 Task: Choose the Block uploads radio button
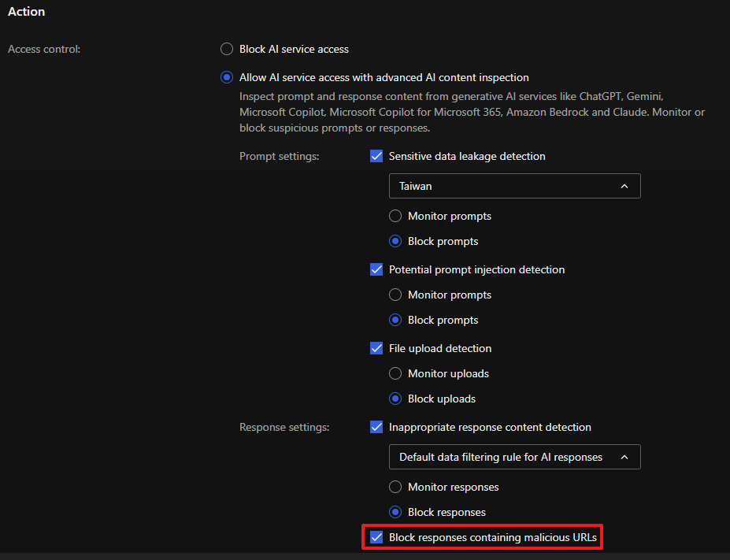(x=395, y=399)
